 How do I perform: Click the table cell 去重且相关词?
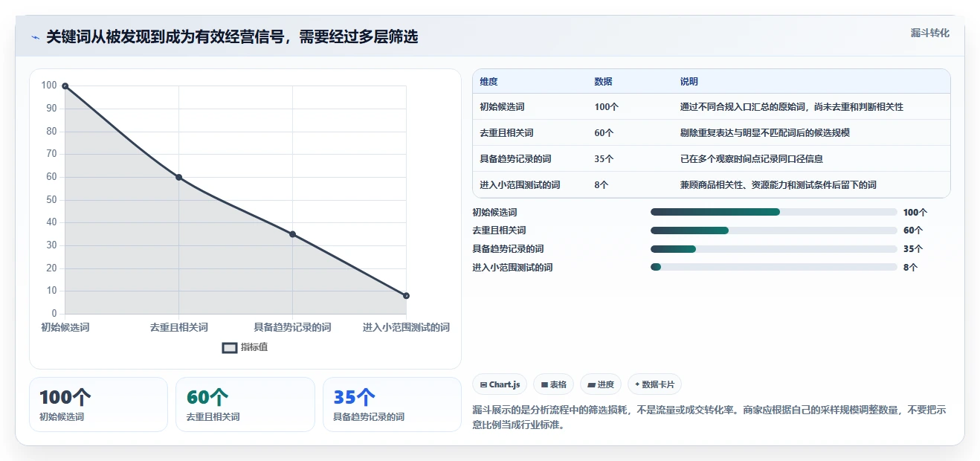(506, 133)
